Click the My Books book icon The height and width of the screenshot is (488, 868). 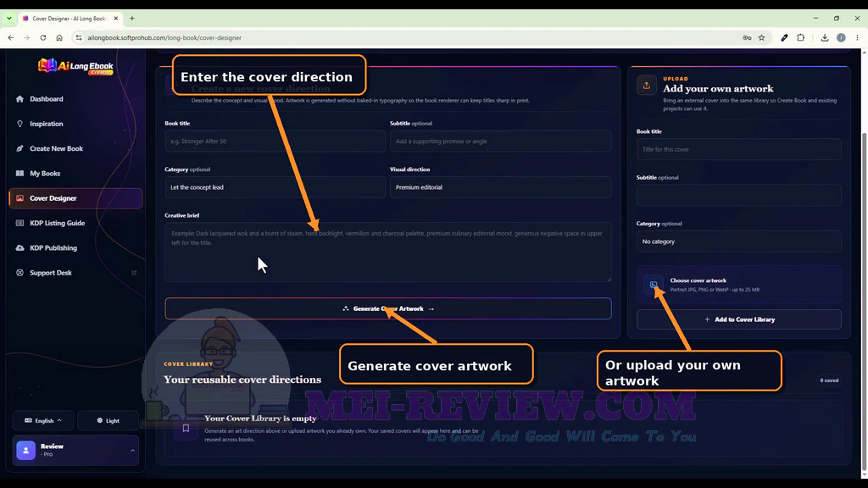[20, 174]
